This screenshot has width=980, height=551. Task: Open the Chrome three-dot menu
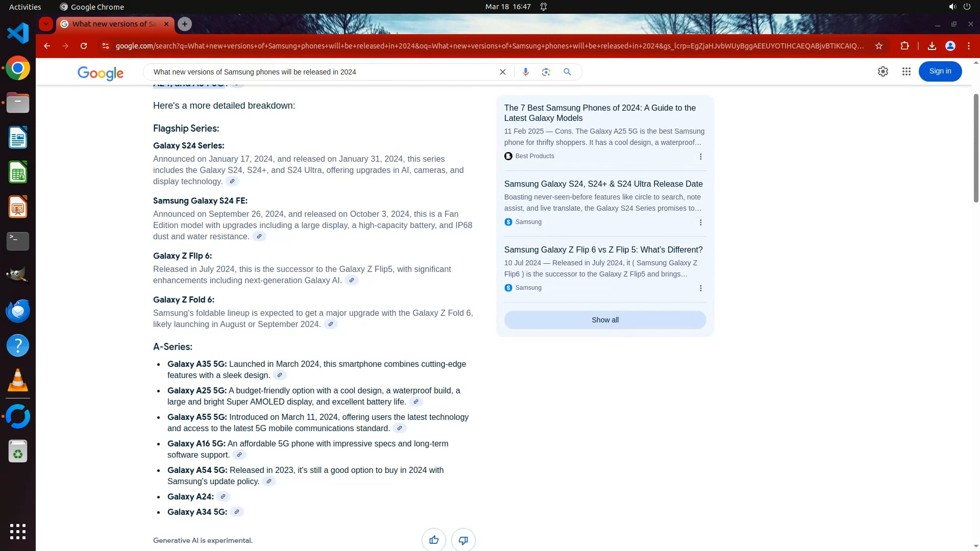[x=968, y=46]
